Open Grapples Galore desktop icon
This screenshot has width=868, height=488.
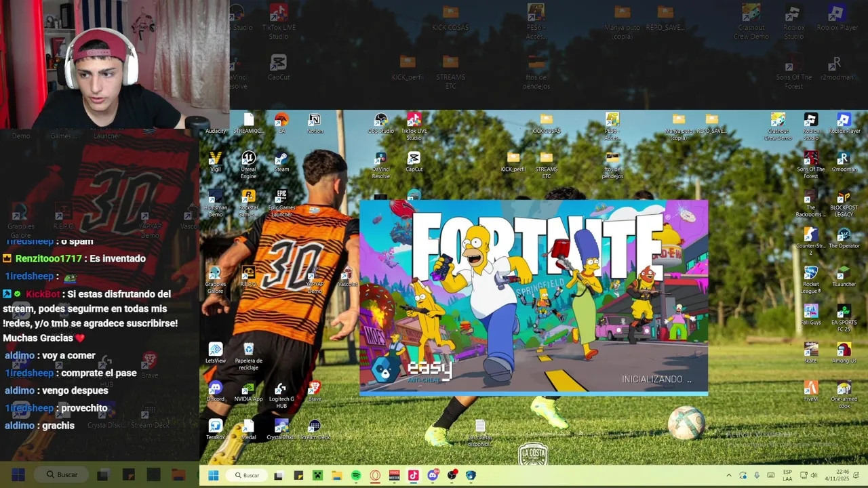tap(216, 280)
